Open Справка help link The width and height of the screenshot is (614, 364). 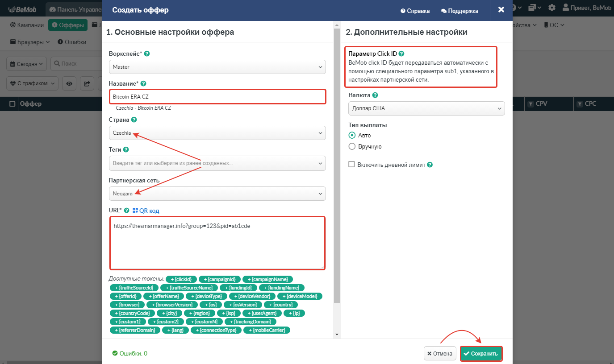(x=415, y=11)
